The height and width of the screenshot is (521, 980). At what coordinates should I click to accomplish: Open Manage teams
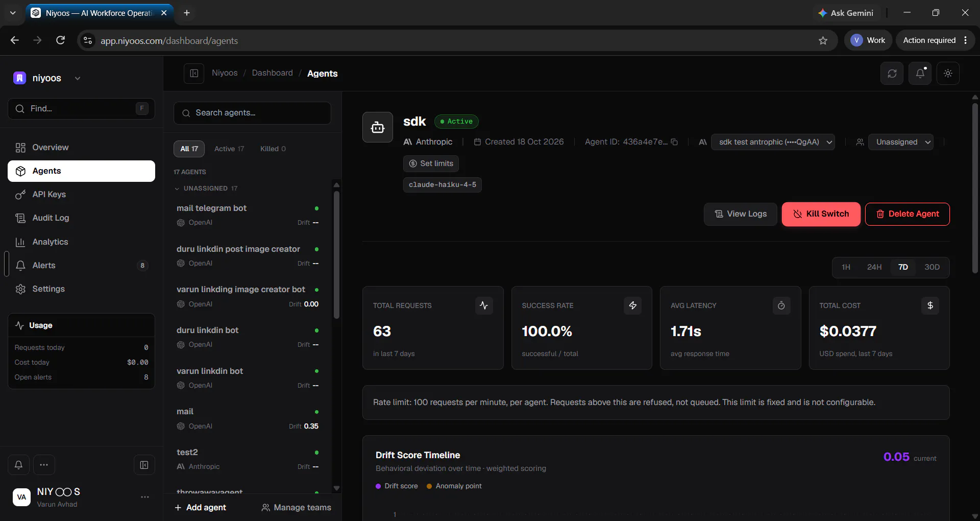(x=296, y=508)
